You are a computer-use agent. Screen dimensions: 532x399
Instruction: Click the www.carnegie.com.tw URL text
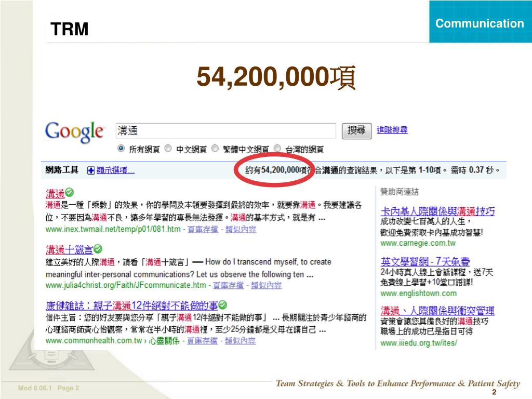click(418, 243)
